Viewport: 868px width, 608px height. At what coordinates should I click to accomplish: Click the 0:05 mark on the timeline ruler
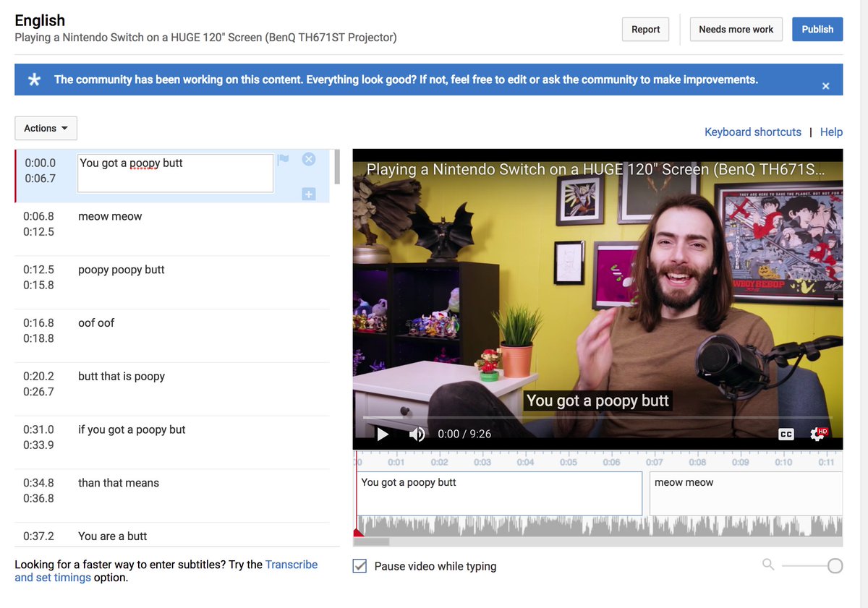[x=569, y=462]
